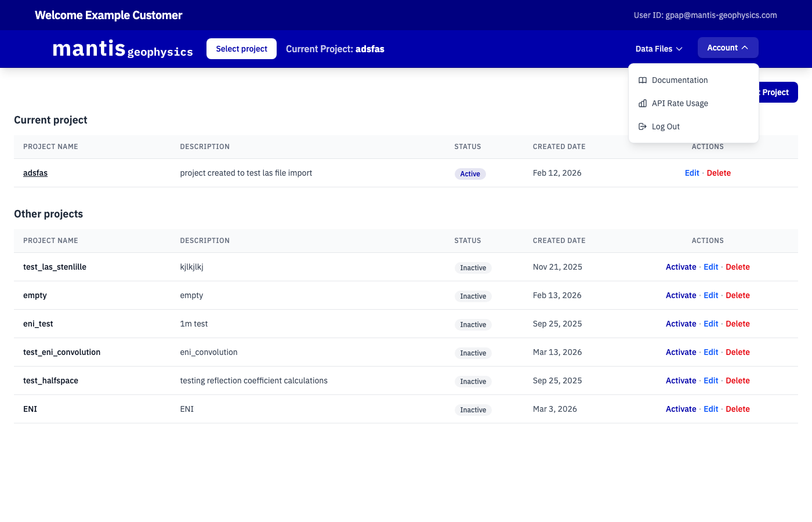Click the 'kjlkjlkj' description cell

pyautogui.click(x=191, y=267)
